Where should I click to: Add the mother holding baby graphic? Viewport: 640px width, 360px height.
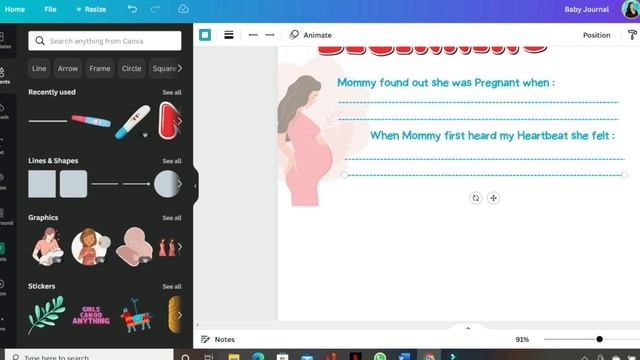(x=48, y=247)
